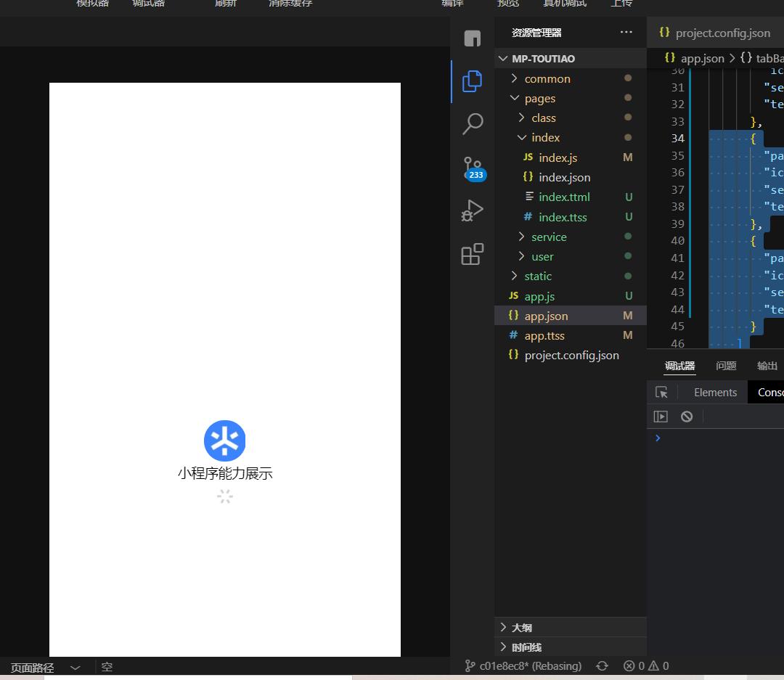The width and height of the screenshot is (784, 680).
Task: Open index.ttml in the file tree
Action: [564, 197]
